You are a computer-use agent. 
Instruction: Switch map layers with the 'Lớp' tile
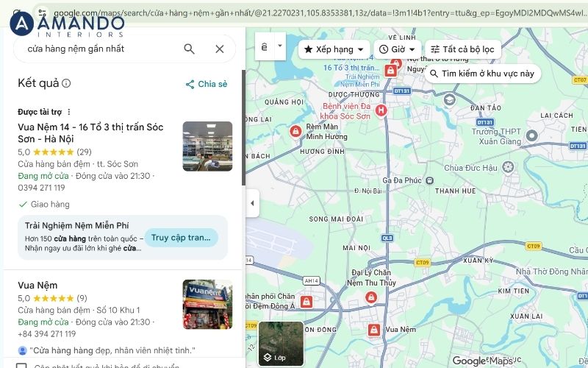281,344
